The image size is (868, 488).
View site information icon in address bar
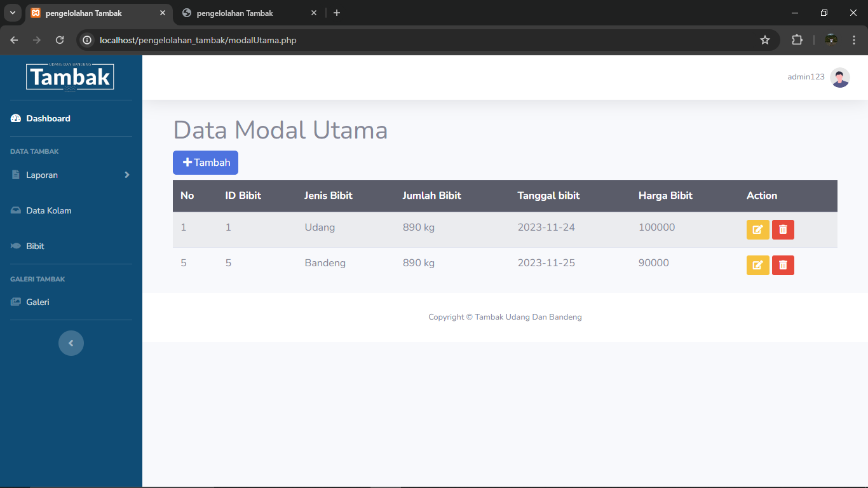pos(88,40)
